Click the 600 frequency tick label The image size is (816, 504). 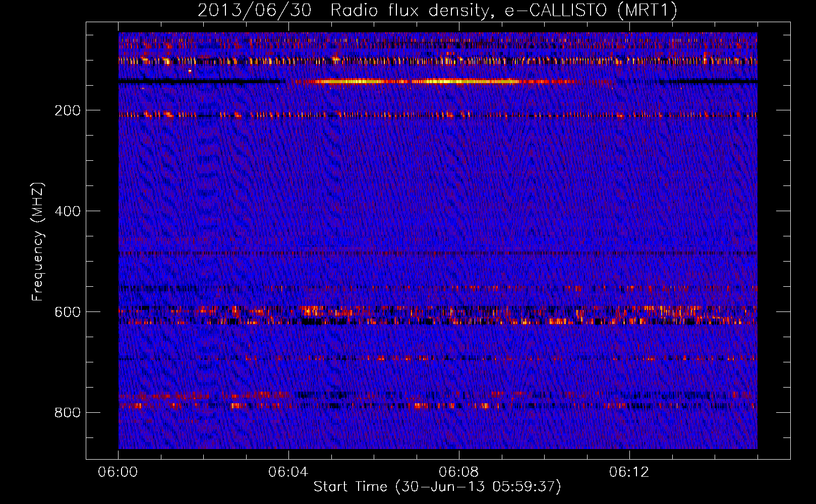click(68, 312)
